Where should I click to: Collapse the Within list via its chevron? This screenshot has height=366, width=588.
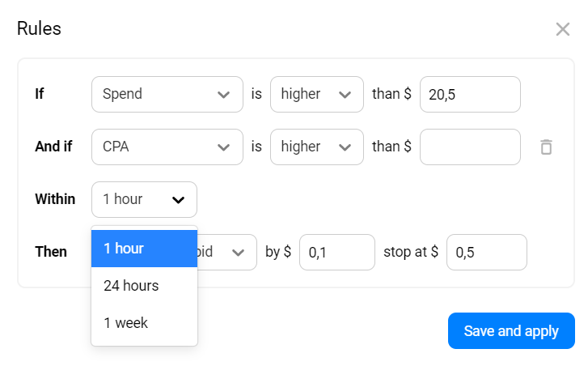click(179, 200)
